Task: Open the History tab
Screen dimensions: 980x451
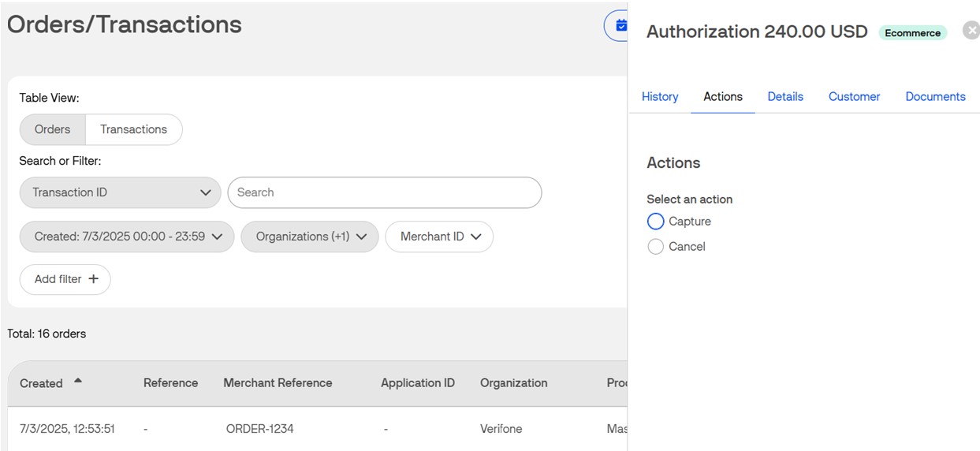Action: (660, 96)
